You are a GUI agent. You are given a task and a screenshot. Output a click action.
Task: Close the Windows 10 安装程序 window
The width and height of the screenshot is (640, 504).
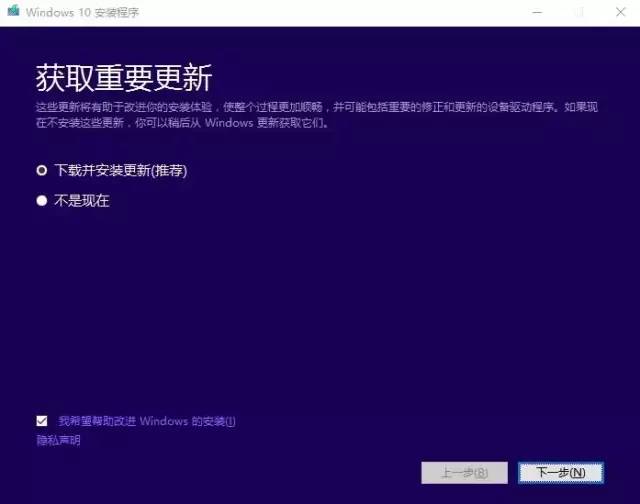[x=620, y=12]
